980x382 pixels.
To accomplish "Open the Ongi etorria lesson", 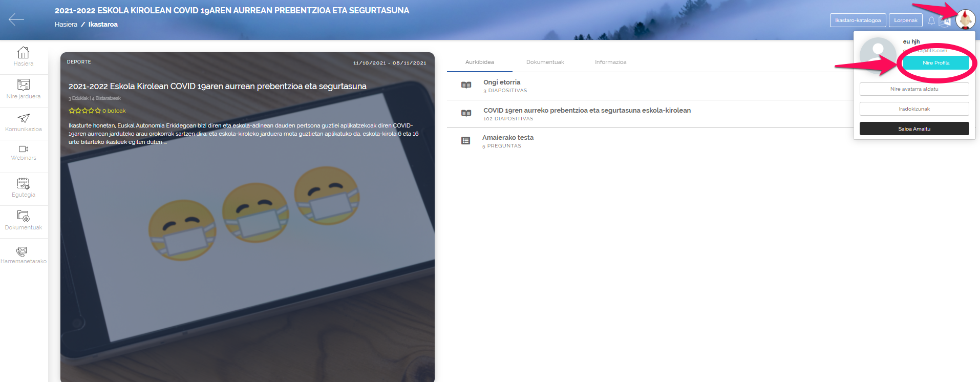I will click(x=501, y=82).
